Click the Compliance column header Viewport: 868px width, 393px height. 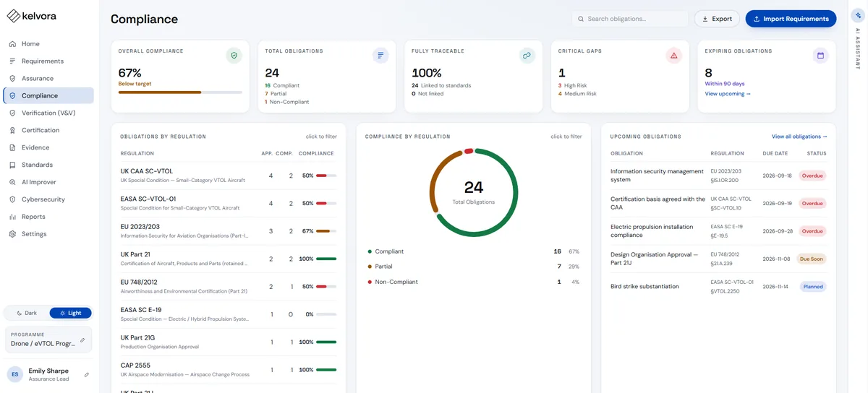pos(316,153)
